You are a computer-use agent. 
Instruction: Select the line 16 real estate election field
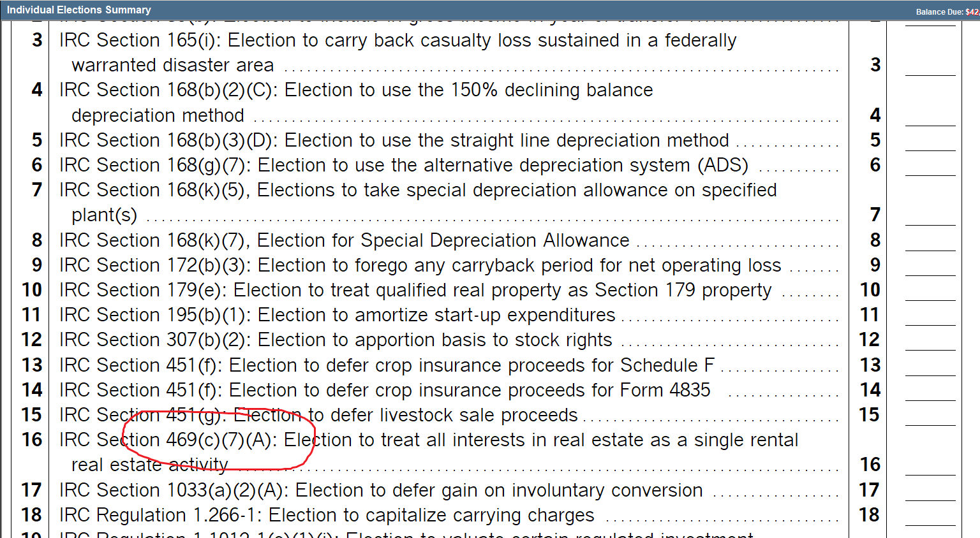pos(930,465)
